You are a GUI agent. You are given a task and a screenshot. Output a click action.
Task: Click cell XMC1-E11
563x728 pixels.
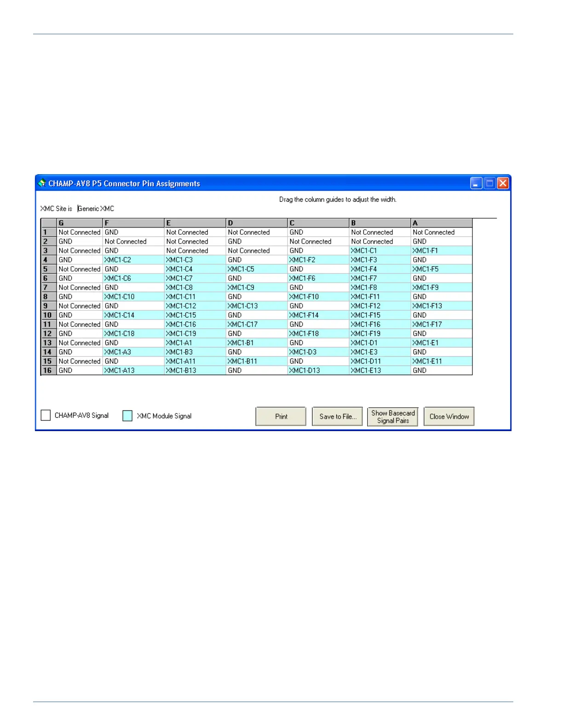tap(442, 361)
